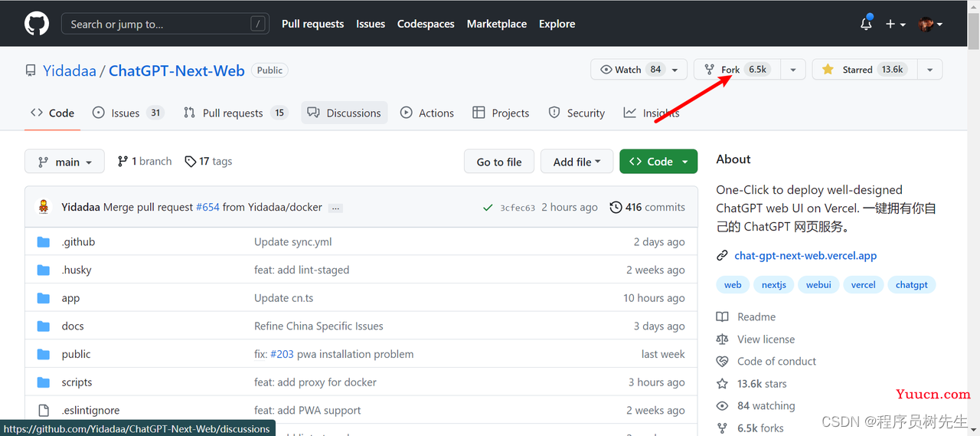This screenshot has width=980, height=436.
Task: Click the Yidadaa commit author avatar
Action: [44, 207]
